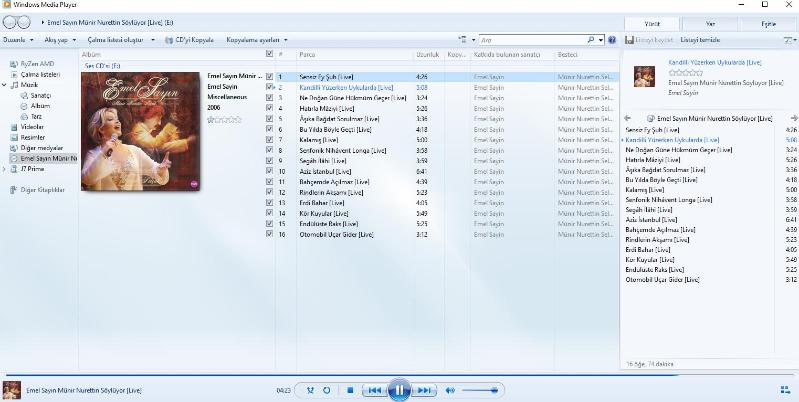Turn shuffle on in playback controls
Screen dimensions: 799x402
[310, 390]
